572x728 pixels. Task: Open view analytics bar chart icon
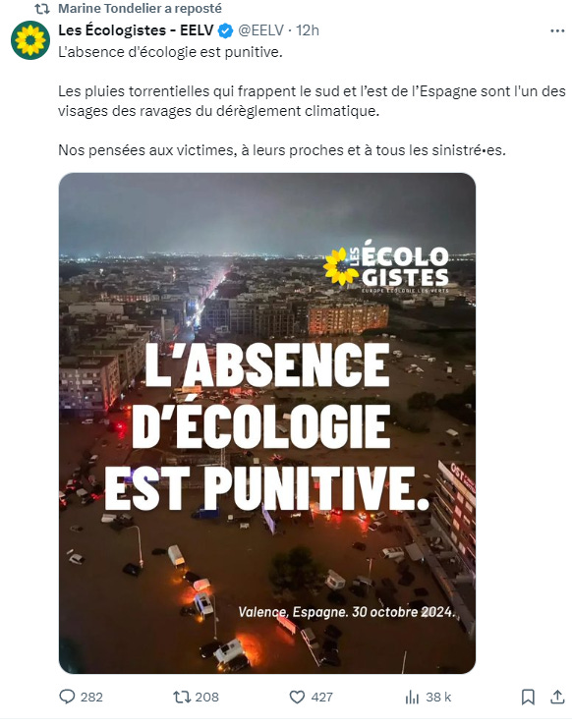coord(412,697)
